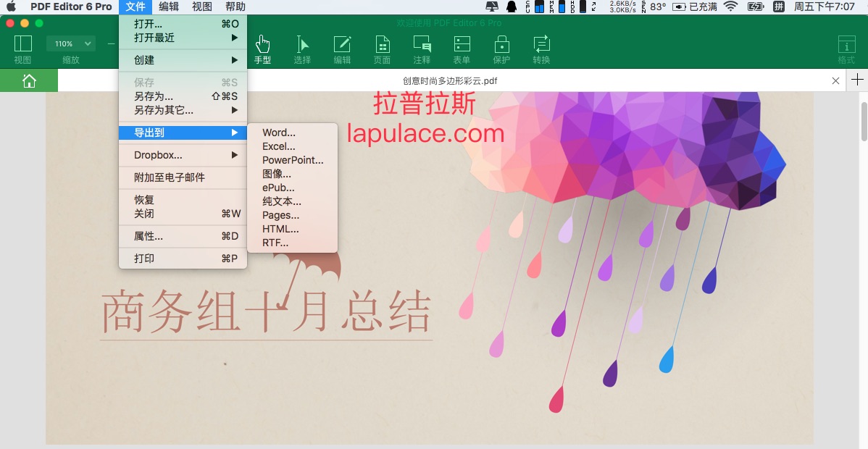Viewport: 868px width, 449px height.
Task: Click Save As (另存为...) menu entry
Action: 154,96
